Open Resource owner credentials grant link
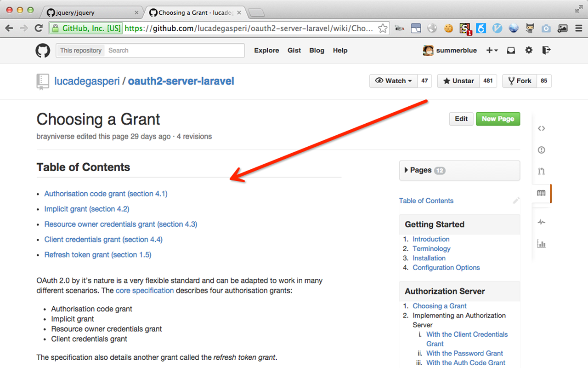The width and height of the screenshot is (588, 368). click(x=121, y=224)
